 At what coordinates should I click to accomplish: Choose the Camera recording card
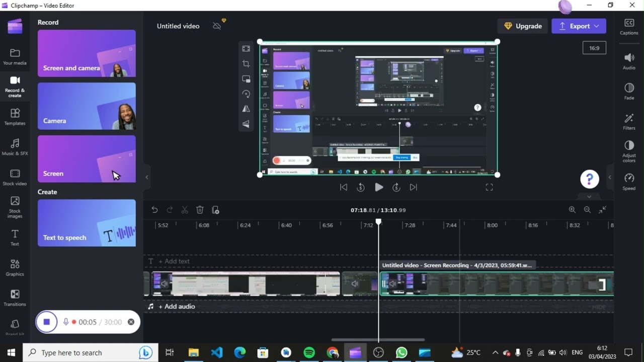click(87, 106)
